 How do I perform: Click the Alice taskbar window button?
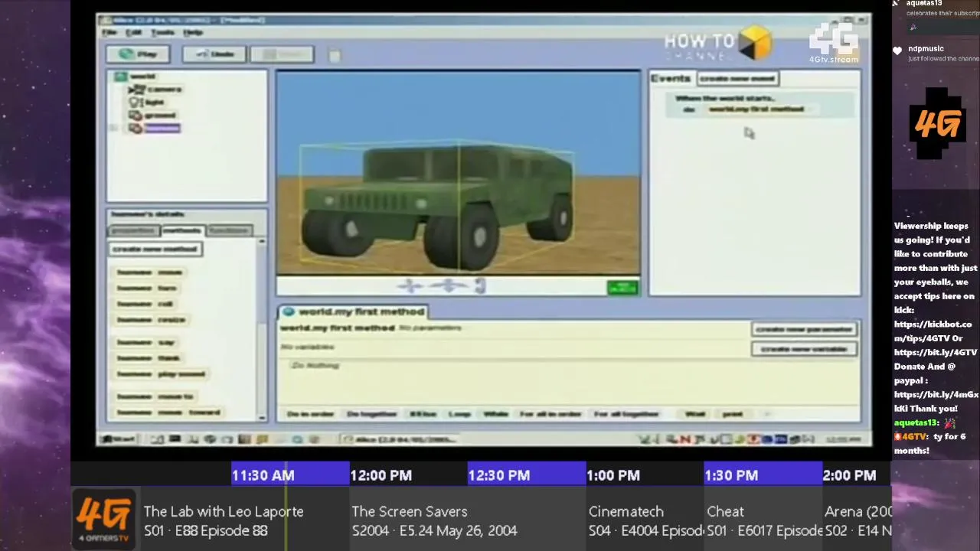click(x=400, y=439)
